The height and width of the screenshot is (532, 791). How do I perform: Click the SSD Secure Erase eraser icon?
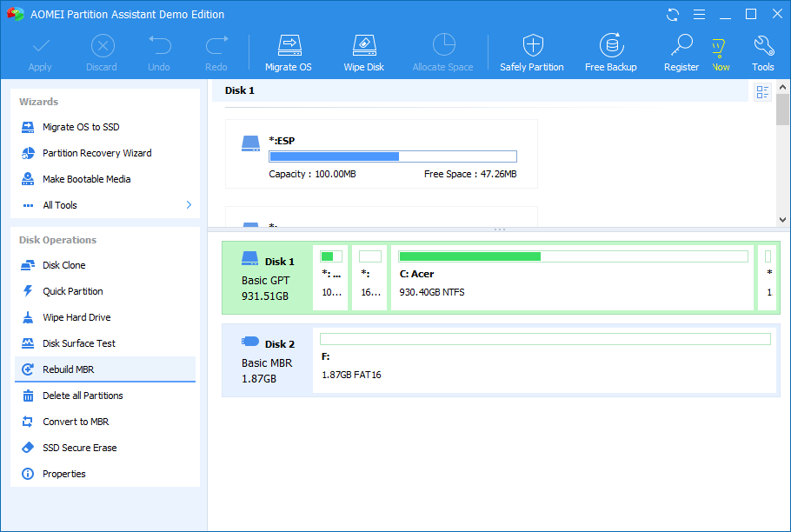point(28,448)
